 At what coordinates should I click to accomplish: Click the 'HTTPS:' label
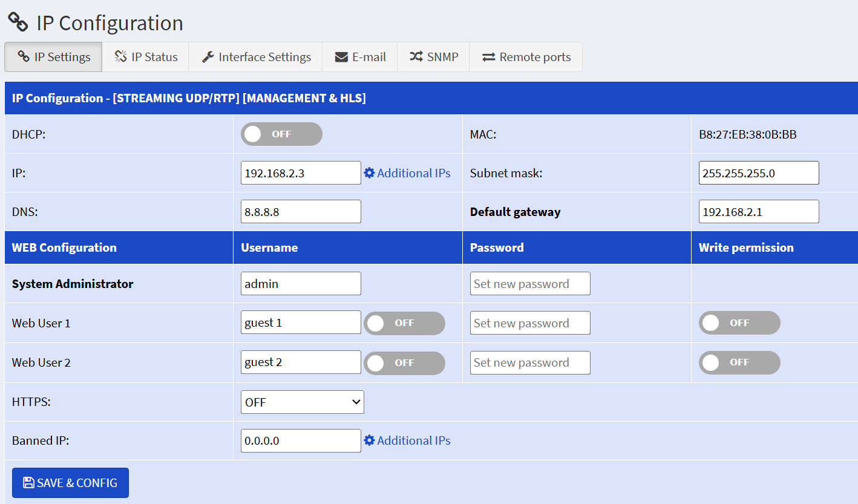tap(31, 402)
